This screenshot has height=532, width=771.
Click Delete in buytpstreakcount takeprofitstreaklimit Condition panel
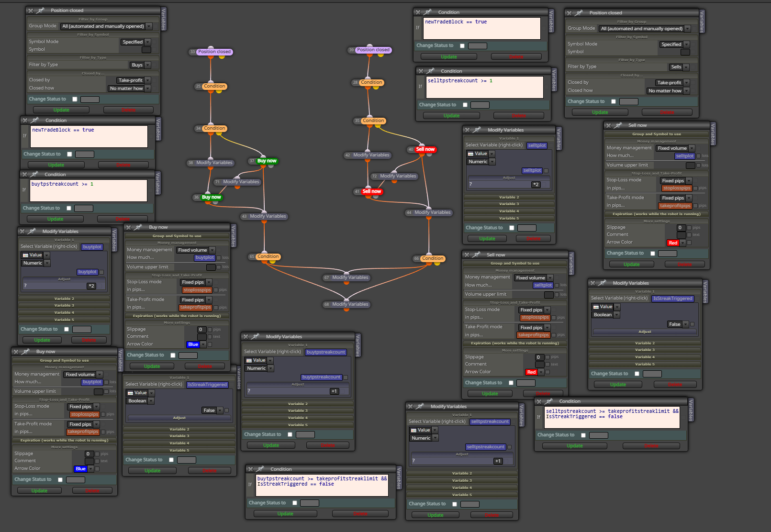[x=360, y=514]
